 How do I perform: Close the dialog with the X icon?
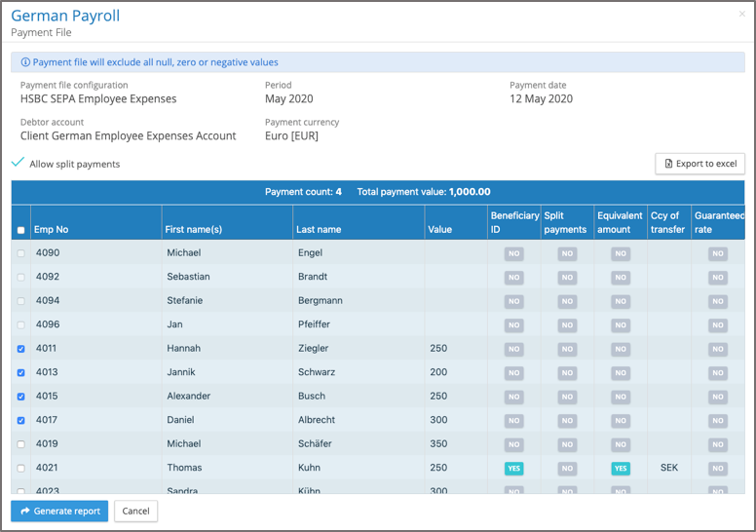pos(742,15)
